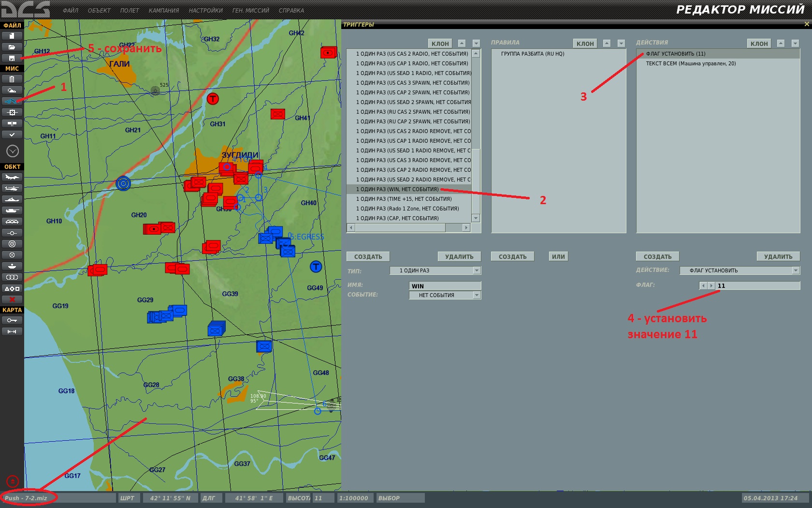Click СОЗДАТЬ button under triggers list
The width and height of the screenshot is (812, 508).
(x=368, y=256)
